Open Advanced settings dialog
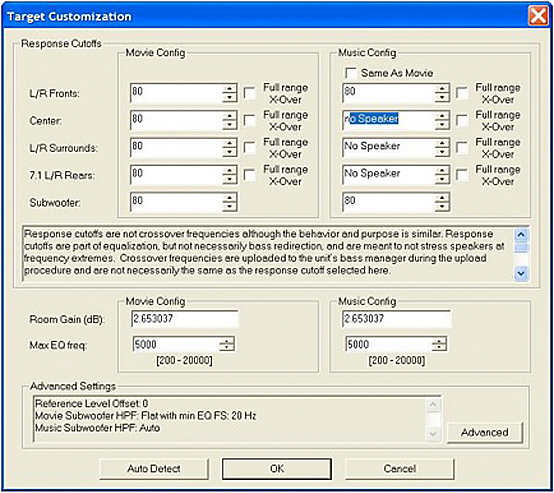The image size is (554, 493). (x=485, y=432)
